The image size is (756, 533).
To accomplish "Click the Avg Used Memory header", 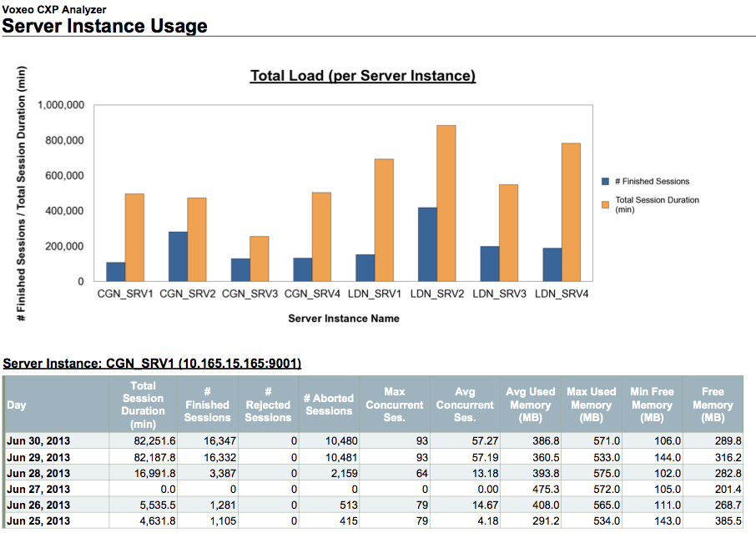I will coord(531,404).
